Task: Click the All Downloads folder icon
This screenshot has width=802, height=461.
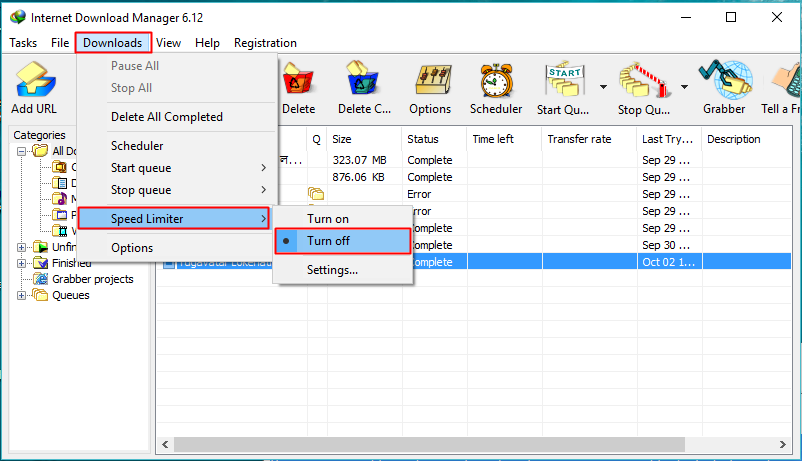Action: click(x=40, y=150)
